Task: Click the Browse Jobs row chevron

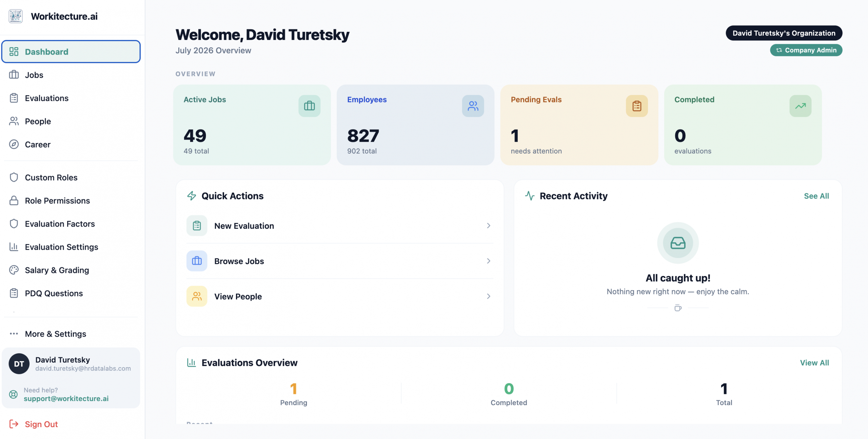Action: (x=489, y=261)
